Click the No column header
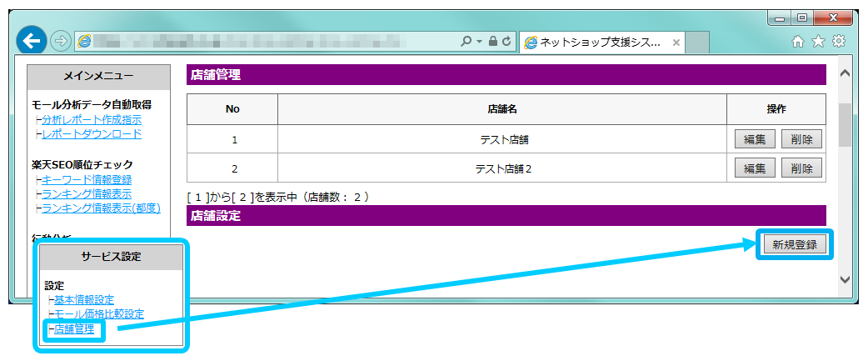Screen dimensions: 868x361 pyautogui.click(x=232, y=109)
